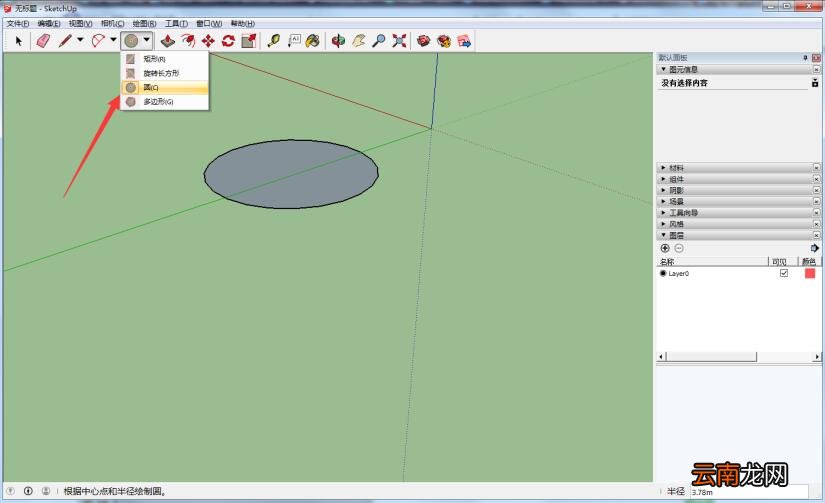The image size is (825, 503).
Task: Choose 旋转长方形 from shape dropdown
Action: click(x=165, y=73)
